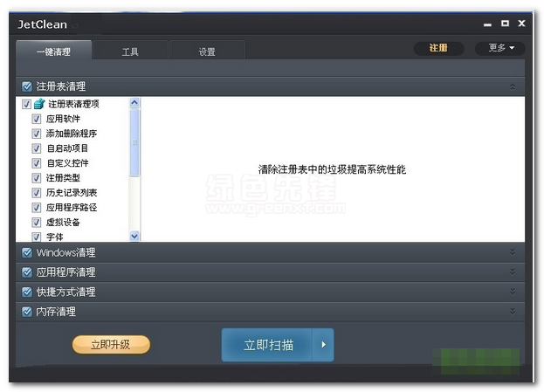Viewport: 544px width, 392px height.
Task: Uncheck the 应用程序路径 checkbox
Action: pyautogui.click(x=37, y=208)
